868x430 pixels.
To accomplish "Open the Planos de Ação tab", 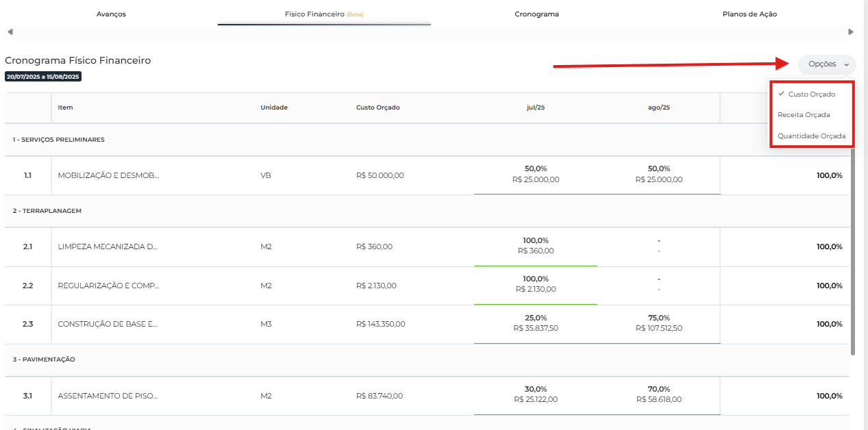I will (749, 14).
